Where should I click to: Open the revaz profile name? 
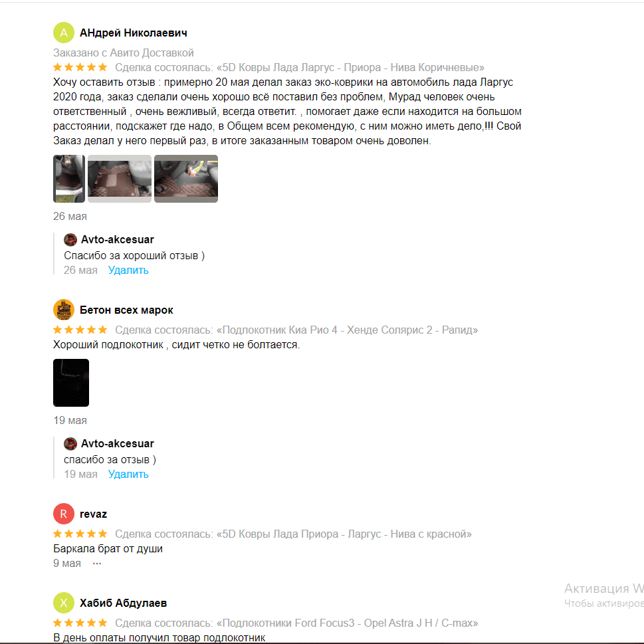coord(93,514)
